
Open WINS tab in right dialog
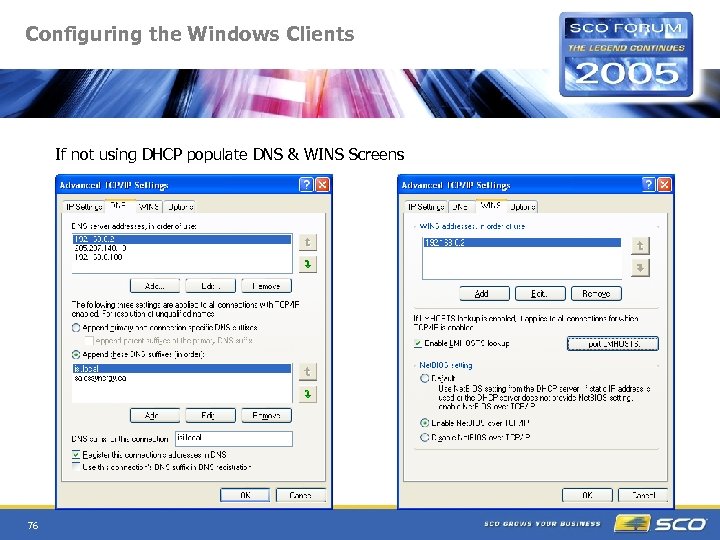[x=491, y=206]
